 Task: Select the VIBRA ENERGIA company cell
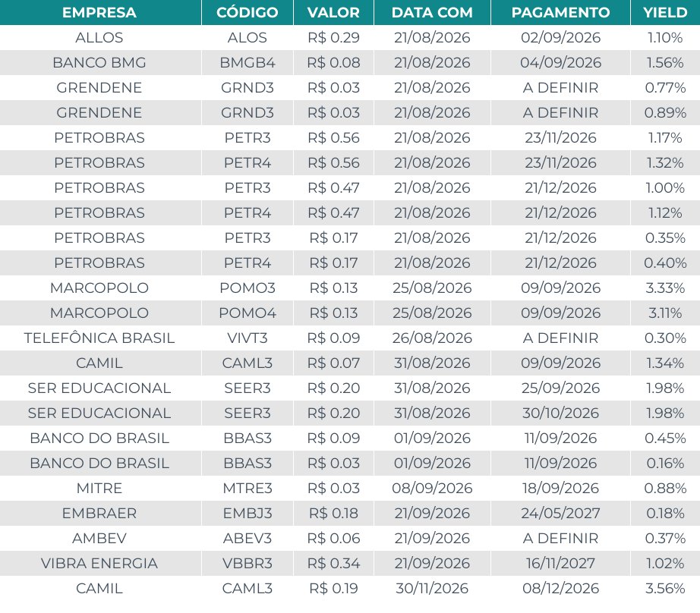click(99, 563)
